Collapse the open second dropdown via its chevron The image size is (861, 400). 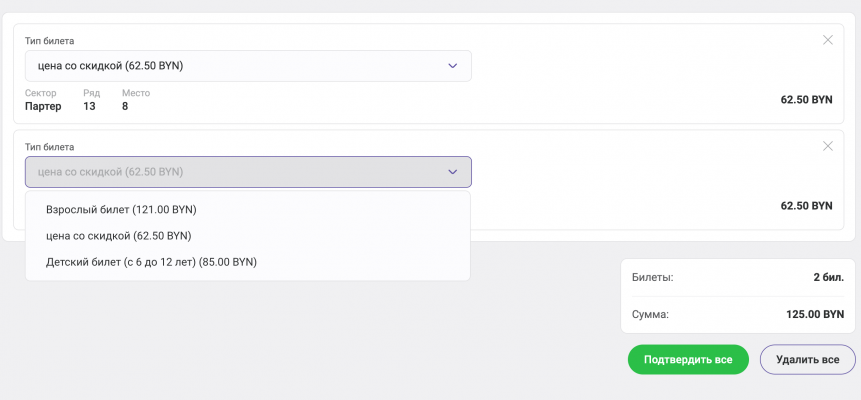[x=452, y=172]
